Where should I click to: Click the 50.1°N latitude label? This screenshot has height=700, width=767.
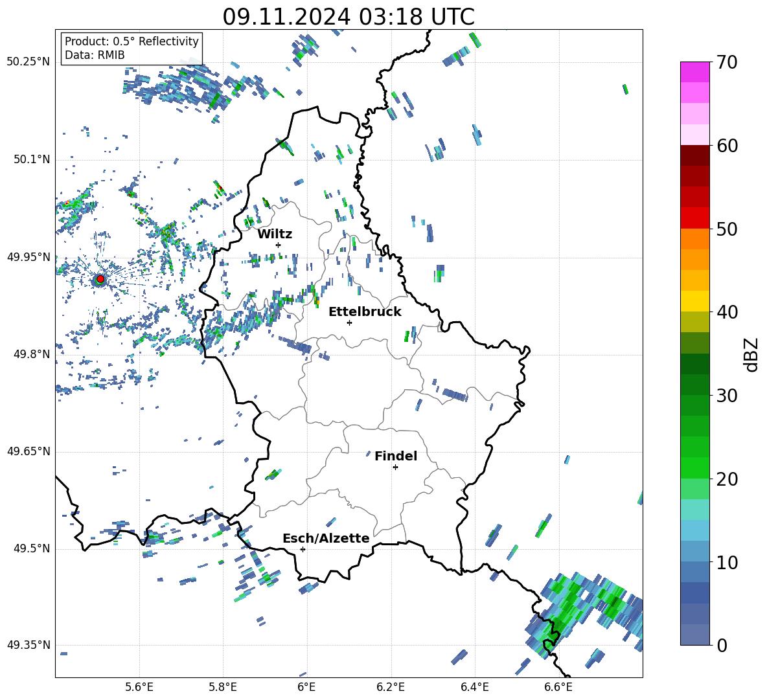click(32, 160)
